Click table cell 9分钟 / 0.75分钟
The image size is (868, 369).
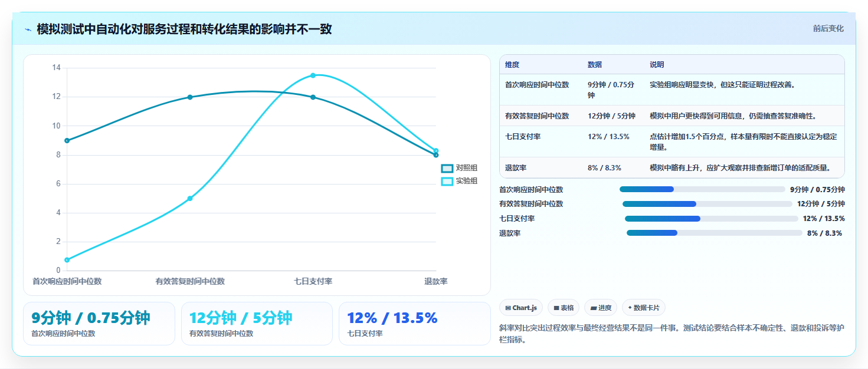click(611, 90)
